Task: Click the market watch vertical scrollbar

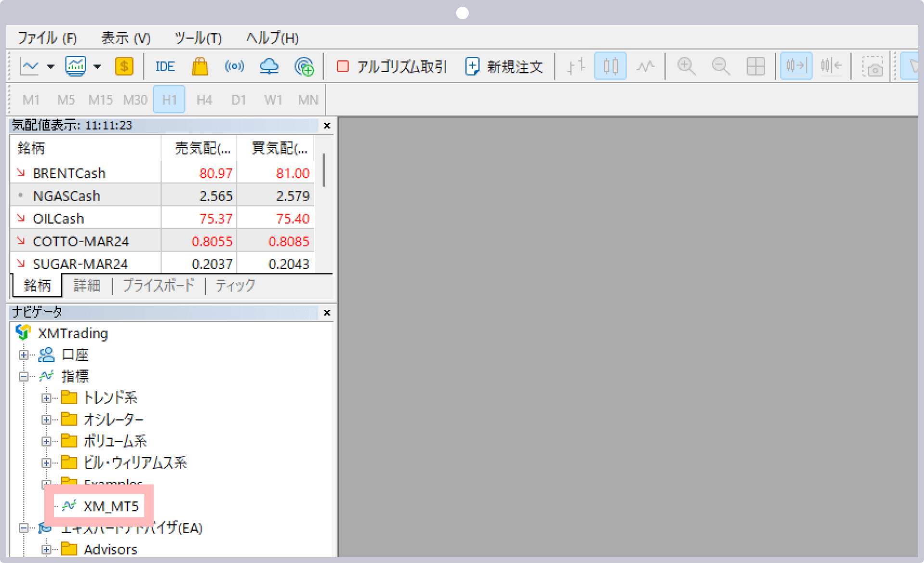Action: pyautogui.click(x=324, y=169)
